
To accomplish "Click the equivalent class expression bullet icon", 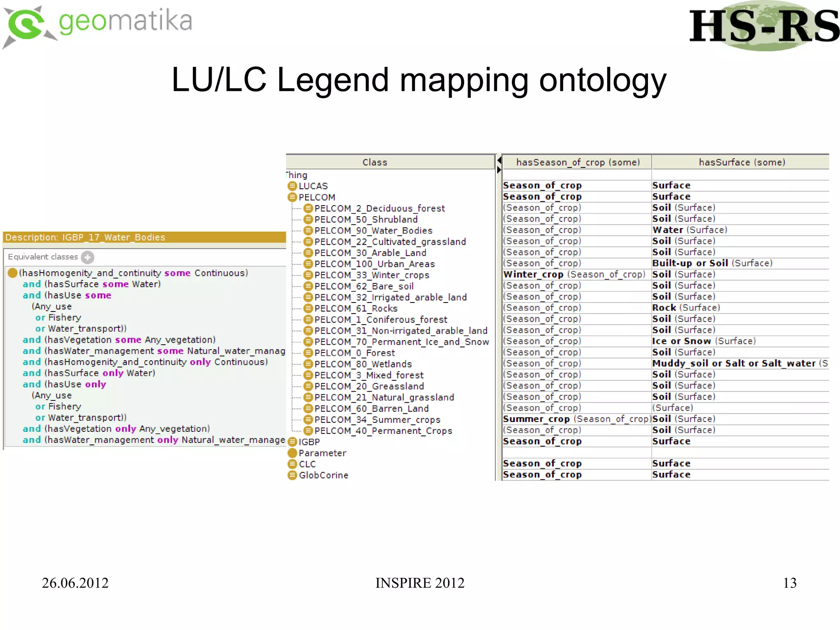I will pos(12,273).
